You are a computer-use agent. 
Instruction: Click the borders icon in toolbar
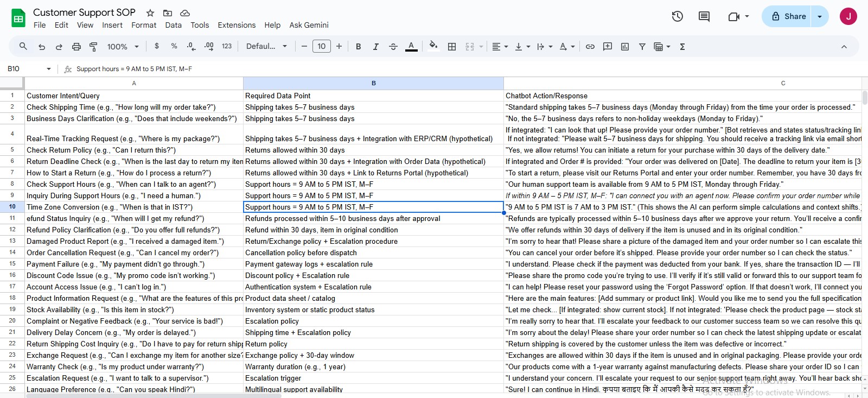coord(452,47)
